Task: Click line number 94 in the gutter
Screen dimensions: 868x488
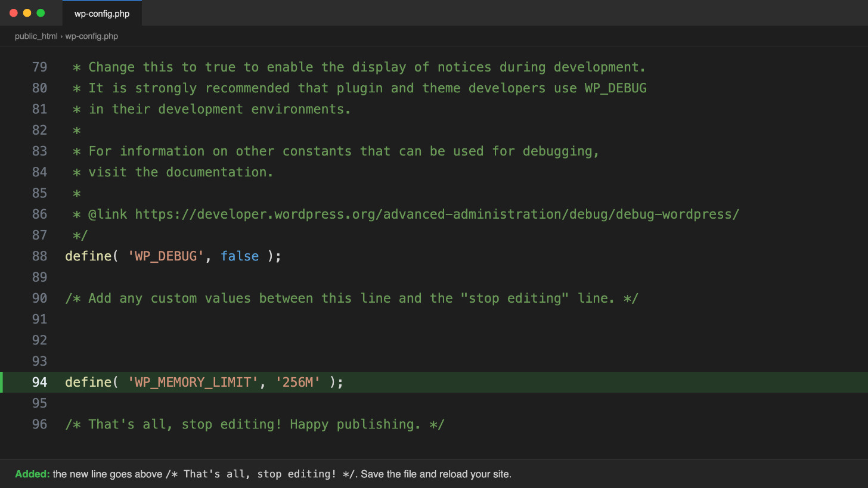Action: 39,383
